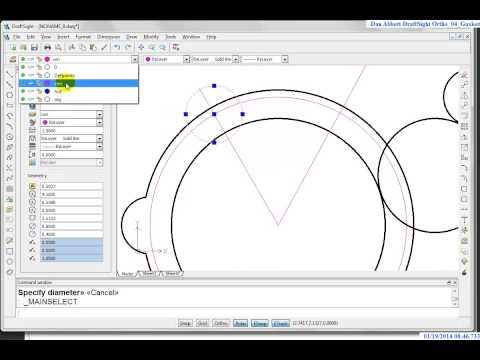Open the Help menu

[x=211, y=37]
